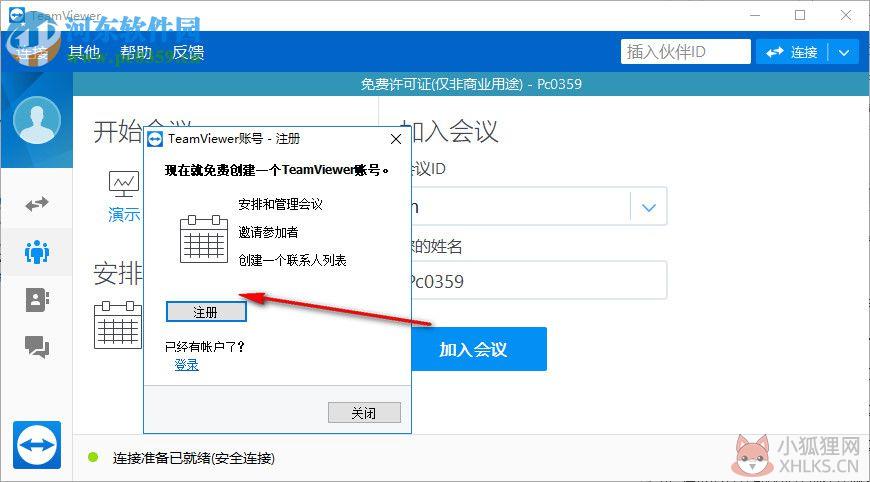Open the chat bubbles sidebar icon
Viewport: 870px width, 482px height.
[37, 347]
